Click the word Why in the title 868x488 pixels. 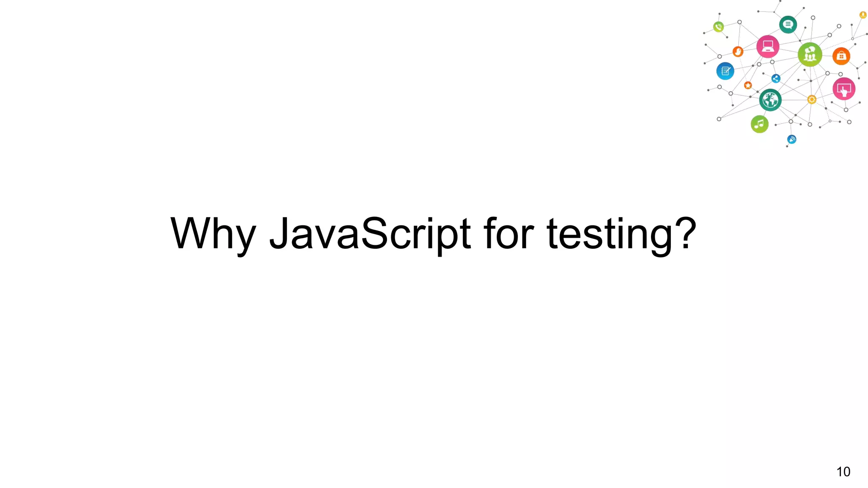[x=213, y=234]
